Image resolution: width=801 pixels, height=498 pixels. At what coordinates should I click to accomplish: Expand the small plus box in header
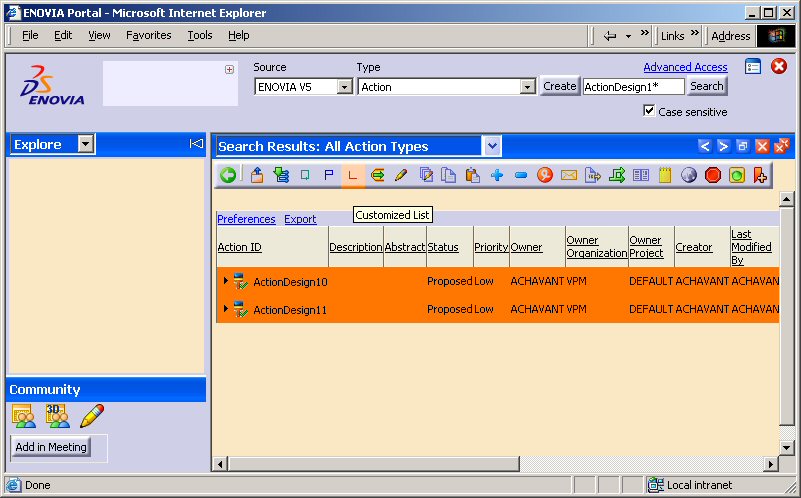point(229,69)
